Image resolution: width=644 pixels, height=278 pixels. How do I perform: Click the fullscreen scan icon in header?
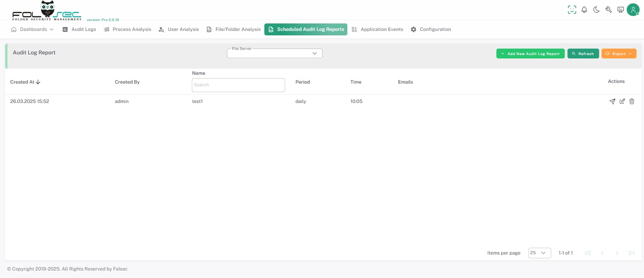pos(572,10)
